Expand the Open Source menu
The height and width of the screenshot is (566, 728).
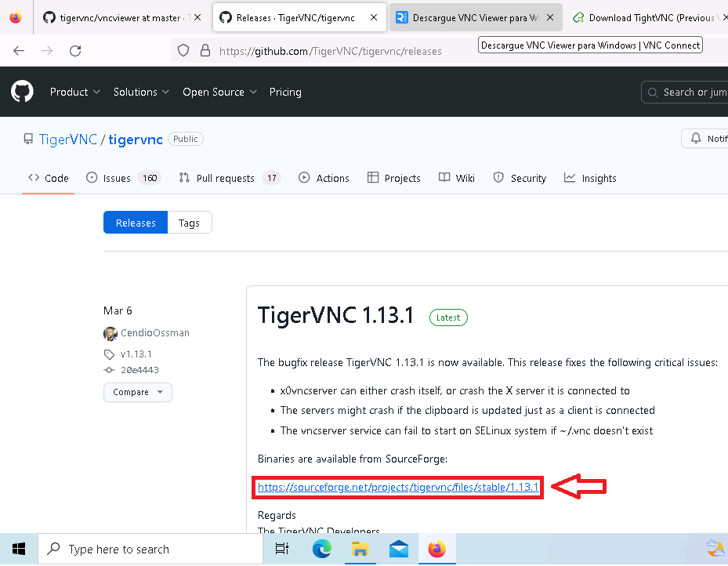click(219, 92)
